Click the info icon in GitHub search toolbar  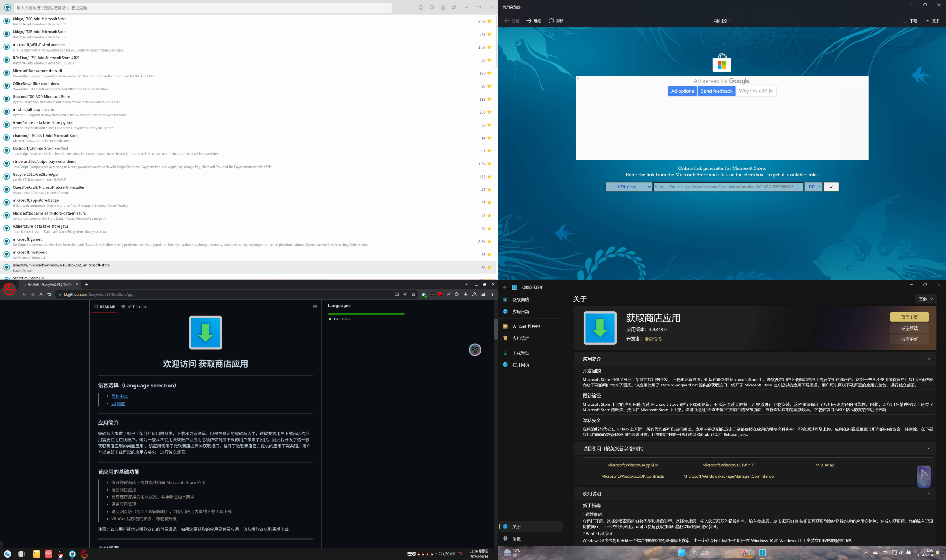421,7
